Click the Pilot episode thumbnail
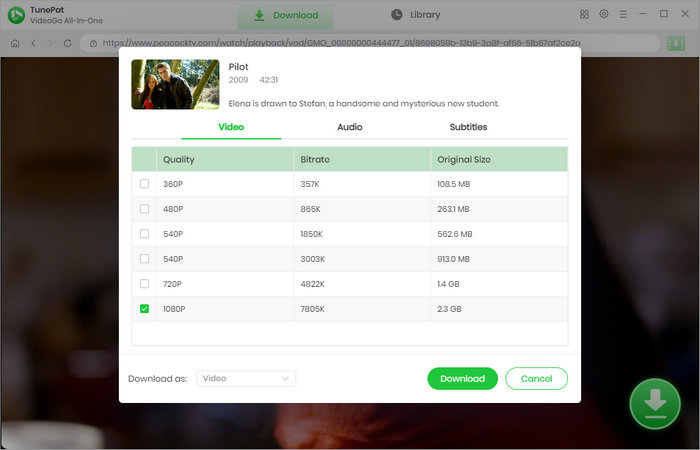 click(x=175, y=84)
